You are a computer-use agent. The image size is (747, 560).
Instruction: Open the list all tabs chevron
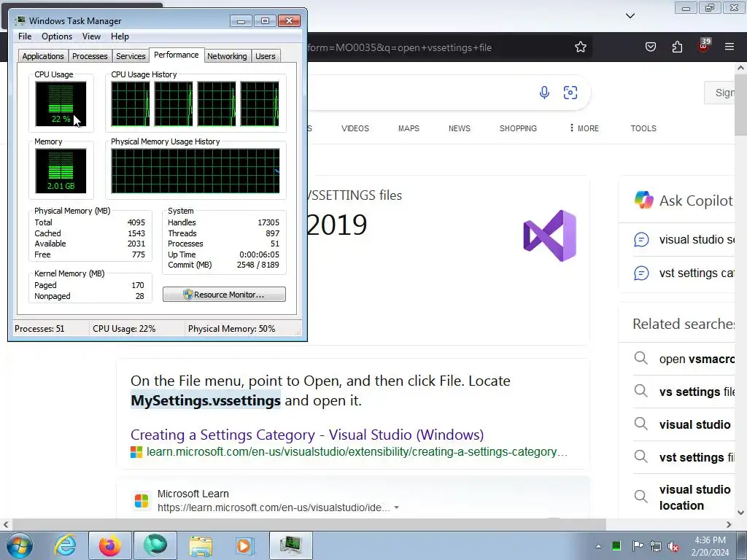pyautogui.click(x=630, y=16)
